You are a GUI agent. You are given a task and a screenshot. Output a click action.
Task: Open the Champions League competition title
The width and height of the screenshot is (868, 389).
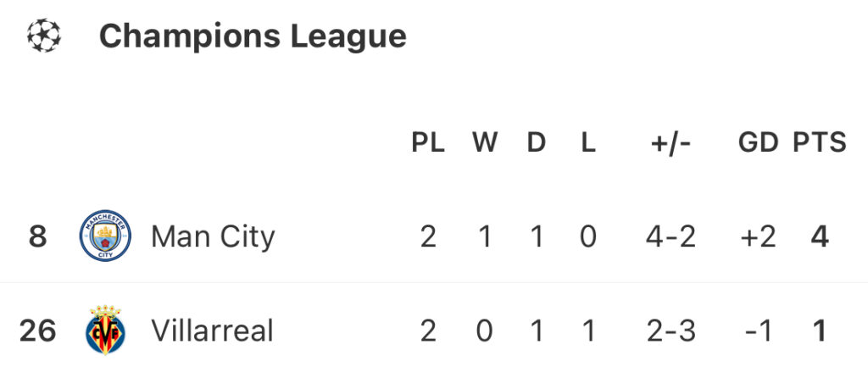253,36
